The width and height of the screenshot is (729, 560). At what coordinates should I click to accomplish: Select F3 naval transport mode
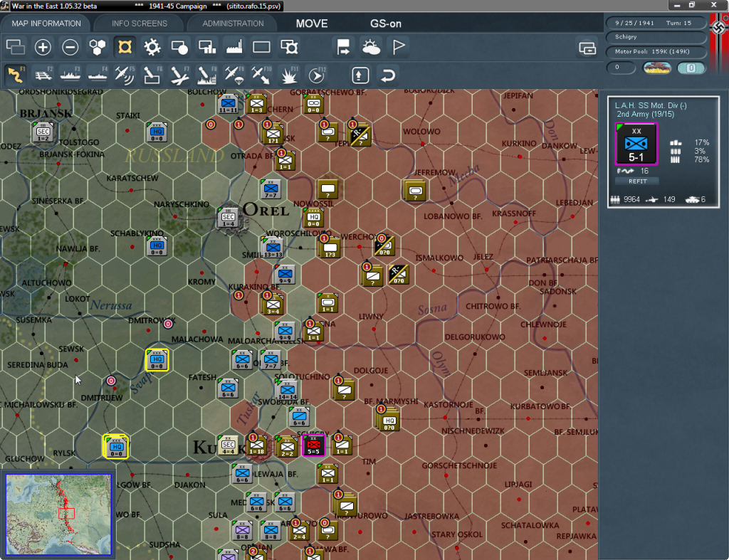[x=70, y=75]
